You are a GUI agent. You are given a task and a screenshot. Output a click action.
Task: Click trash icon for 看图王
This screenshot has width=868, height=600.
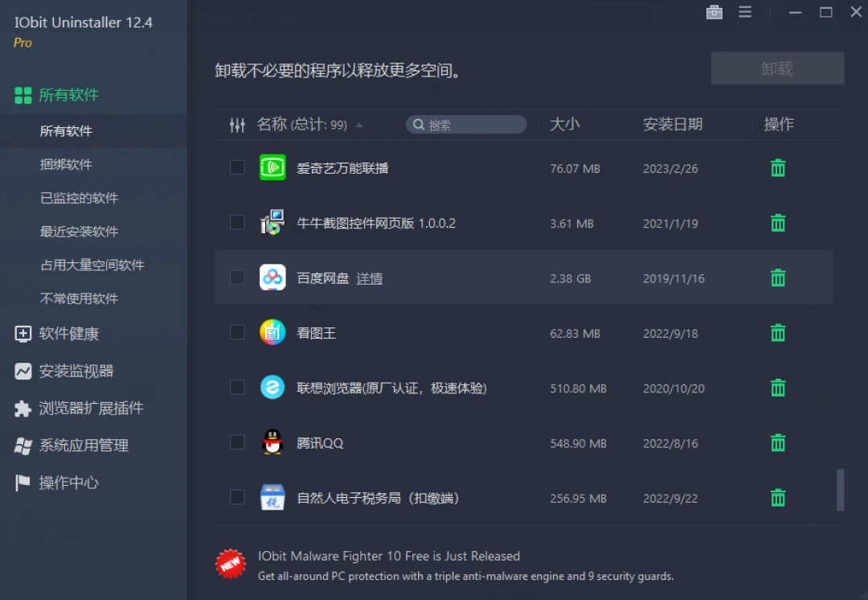coord(778,332)
